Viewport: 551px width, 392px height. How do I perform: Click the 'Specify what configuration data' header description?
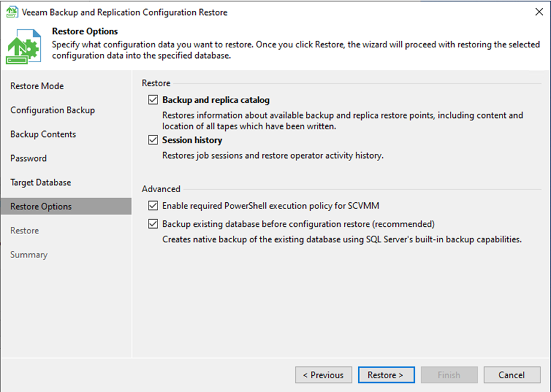(296, 50)
